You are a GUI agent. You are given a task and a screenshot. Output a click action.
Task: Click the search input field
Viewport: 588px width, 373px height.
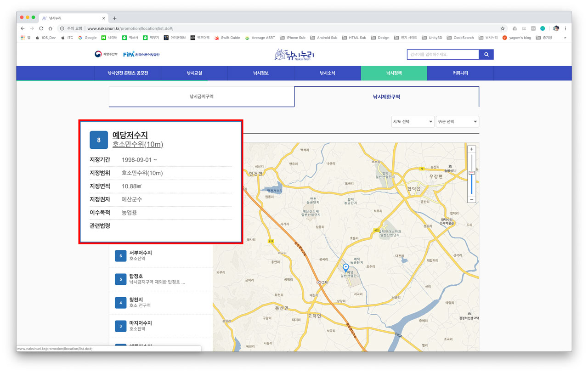pyautogui.click(x=441, y=54)
